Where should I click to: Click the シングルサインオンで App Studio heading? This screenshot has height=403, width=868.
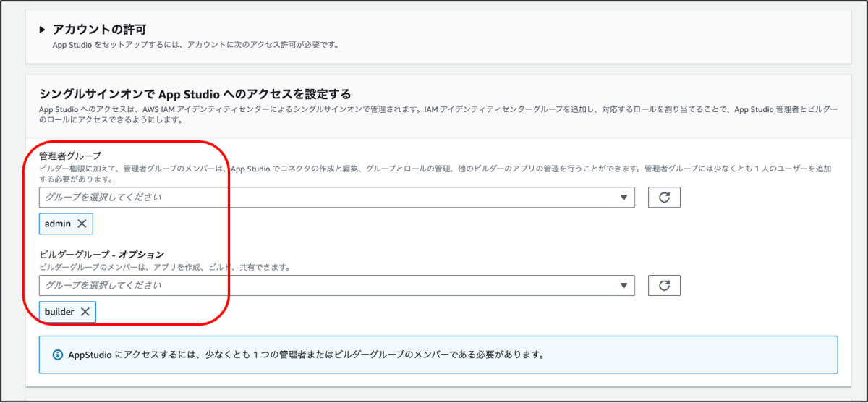click(x=195, y=94)
